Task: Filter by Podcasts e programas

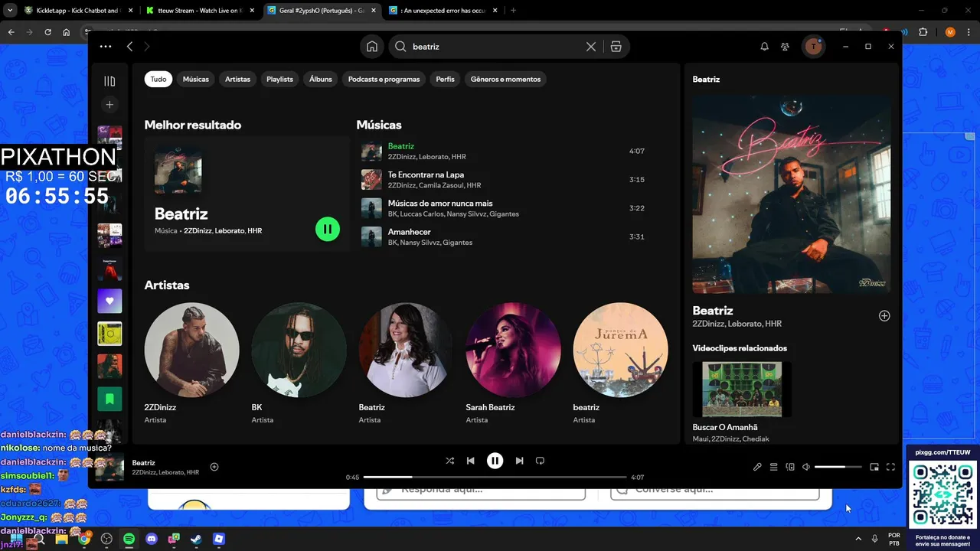Action: (384, 79)
